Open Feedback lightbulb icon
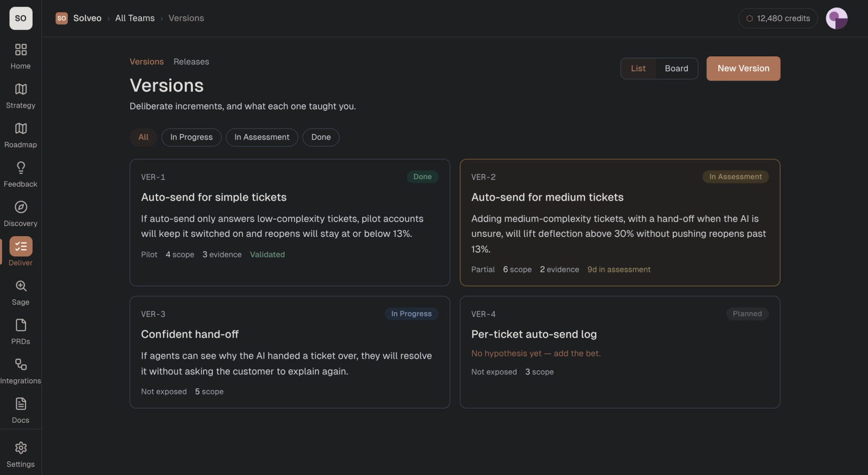Viewport: 868px width, 475px height. point(21,168)
